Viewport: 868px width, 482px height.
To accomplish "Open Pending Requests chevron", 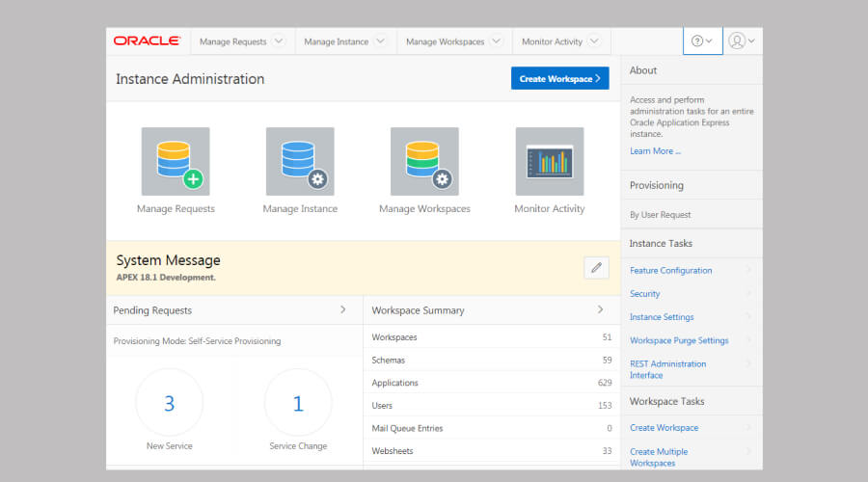I will click(343, 309).
